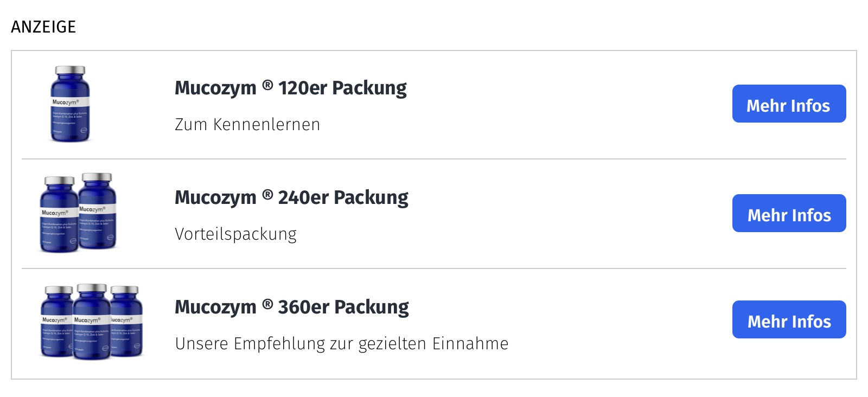Click the middle bottle in the 360er image
This screenshot has width=868, height=397.
(92, 322)
